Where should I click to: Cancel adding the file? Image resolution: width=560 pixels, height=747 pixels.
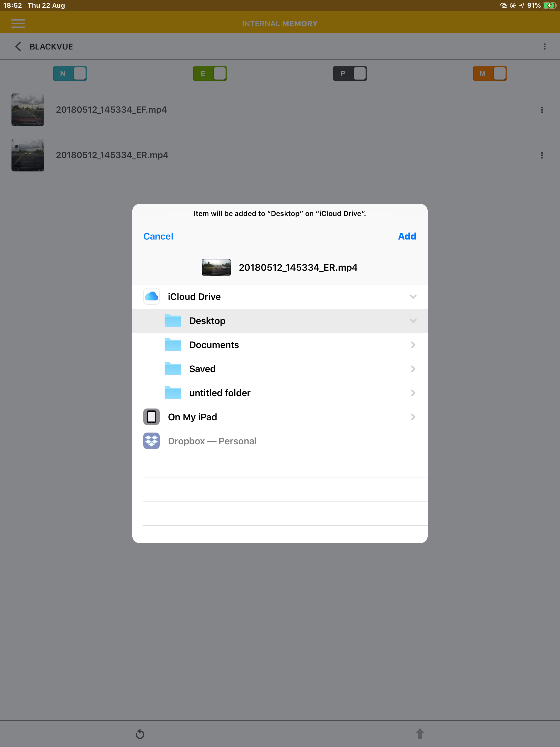158,236
